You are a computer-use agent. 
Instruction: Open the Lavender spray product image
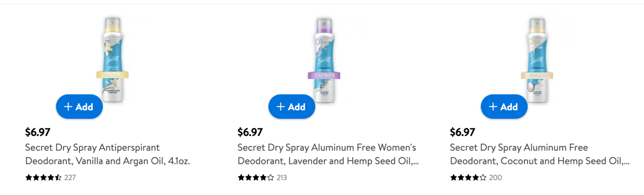pyautogui.click(x=324, y=60)
